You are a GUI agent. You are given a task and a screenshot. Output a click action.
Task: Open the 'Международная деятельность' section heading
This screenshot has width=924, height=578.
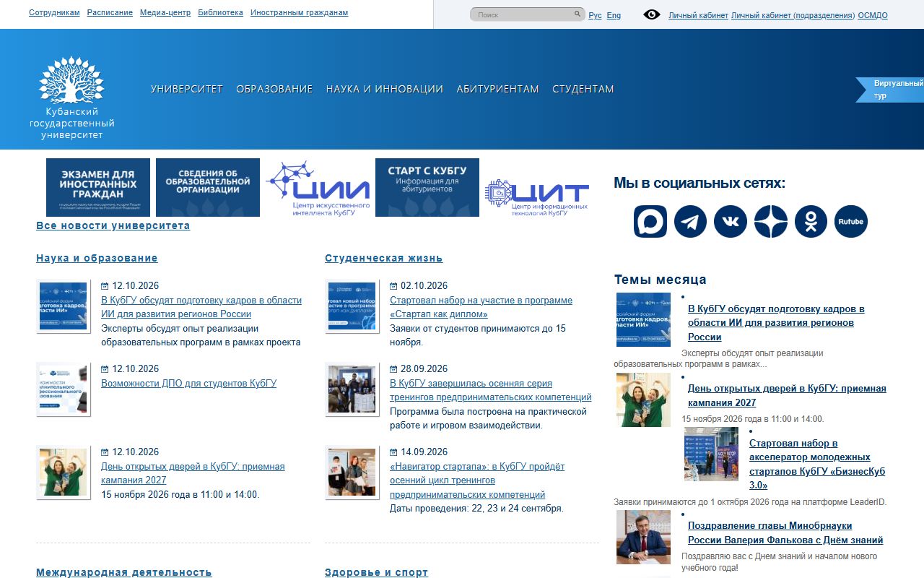[x=124, y=572]
